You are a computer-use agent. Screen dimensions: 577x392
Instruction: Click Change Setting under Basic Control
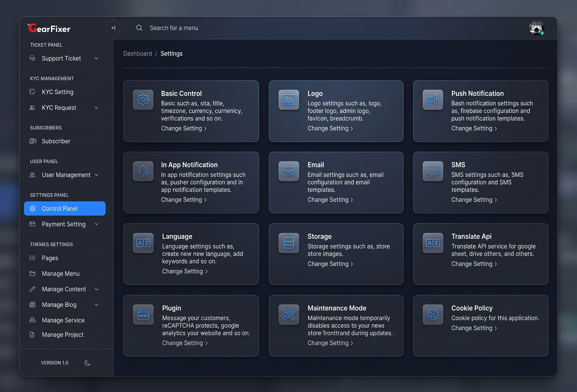(184, 128)
